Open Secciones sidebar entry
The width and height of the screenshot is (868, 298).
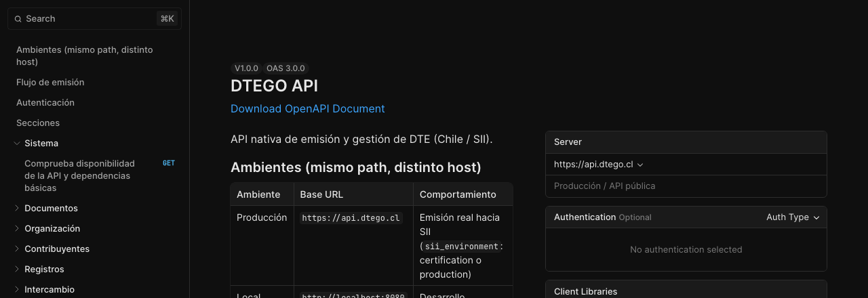point(38,123)
